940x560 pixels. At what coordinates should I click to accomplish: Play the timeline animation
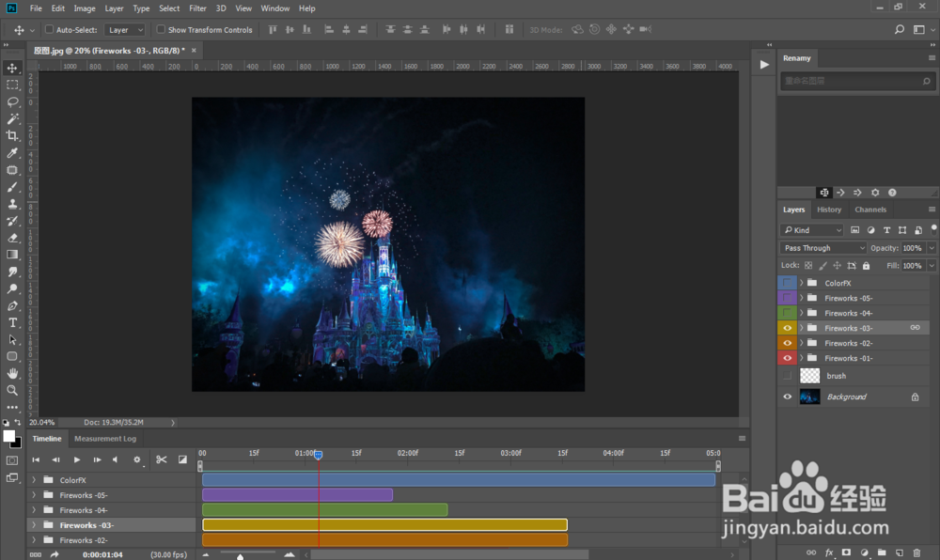coord(77,459)
